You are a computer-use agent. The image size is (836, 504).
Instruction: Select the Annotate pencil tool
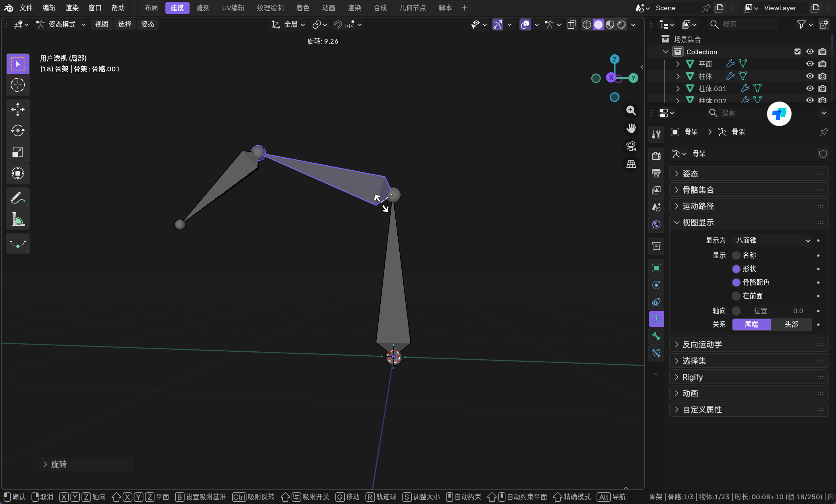17,198
